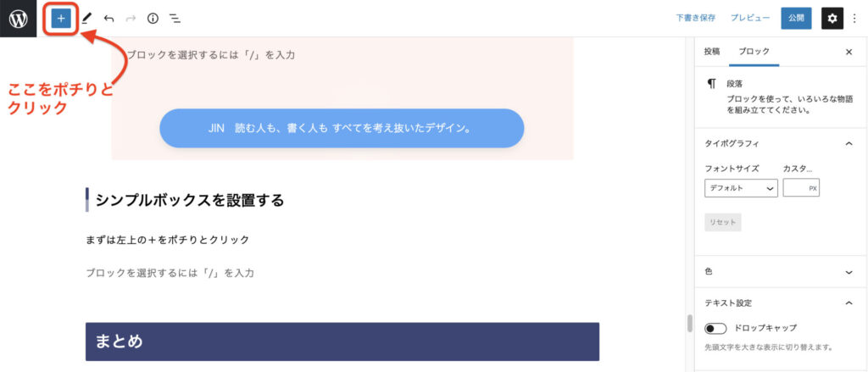Image resolution: width=868 pixels, height=372 pixels.
Task: Click the プレビュー link
Action: (x=749, y=19)
